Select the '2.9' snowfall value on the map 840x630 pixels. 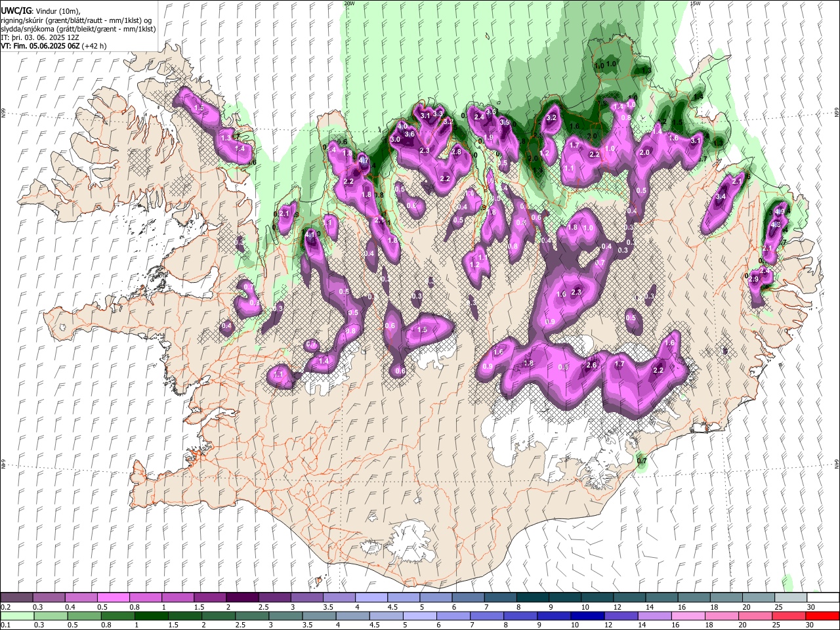753,280
